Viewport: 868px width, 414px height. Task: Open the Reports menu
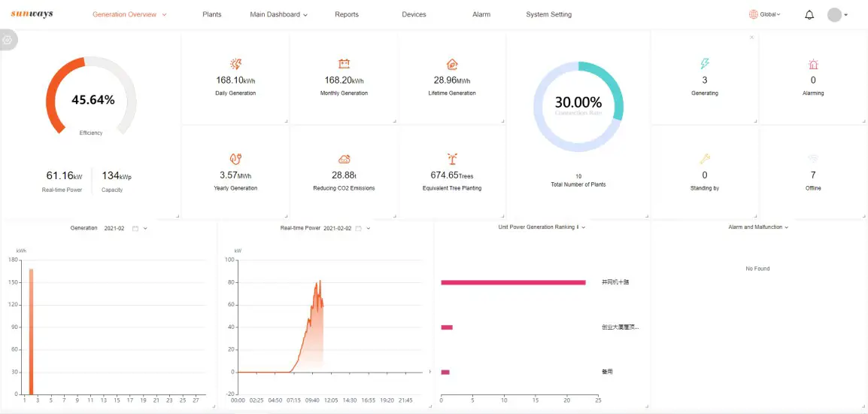[x=347, y=14]
